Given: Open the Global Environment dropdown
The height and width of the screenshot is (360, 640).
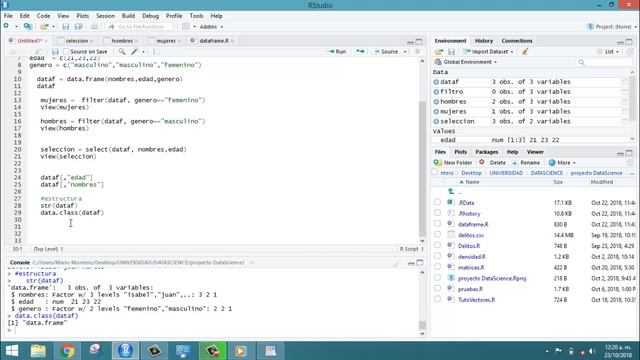Looking at the screenshot, I should 466,62.
